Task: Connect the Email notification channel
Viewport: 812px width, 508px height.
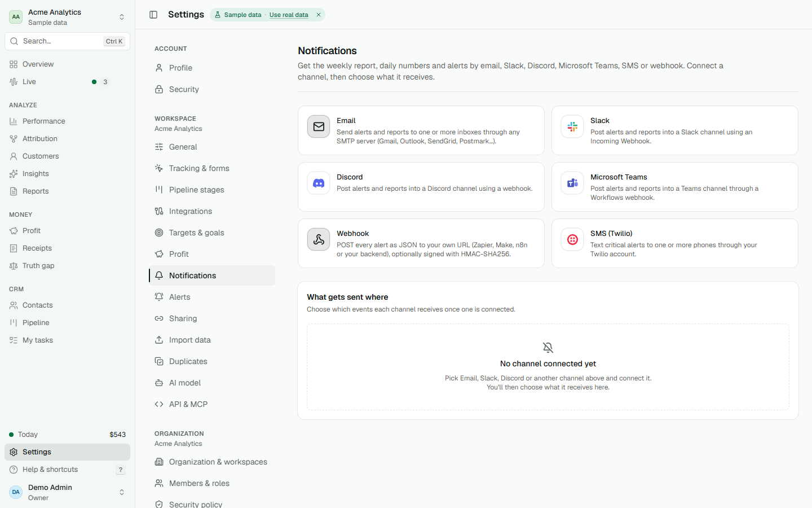Action: (421, 130)
